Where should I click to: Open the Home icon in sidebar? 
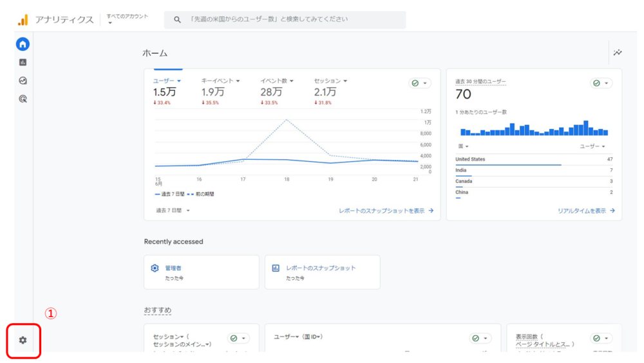23,44
